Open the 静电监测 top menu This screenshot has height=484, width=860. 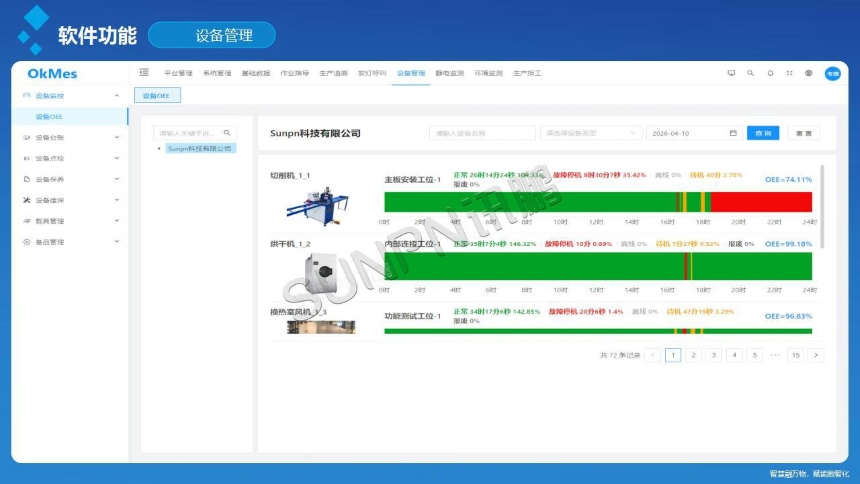(450, 73)
